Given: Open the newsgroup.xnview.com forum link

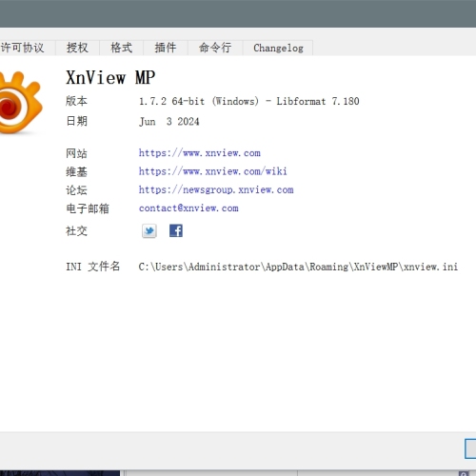Looking at the screenshot, I should [216, 189].
